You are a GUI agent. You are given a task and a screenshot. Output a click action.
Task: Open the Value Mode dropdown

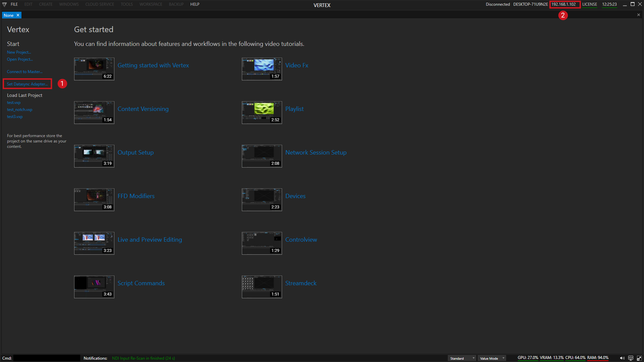click(492, 358)
